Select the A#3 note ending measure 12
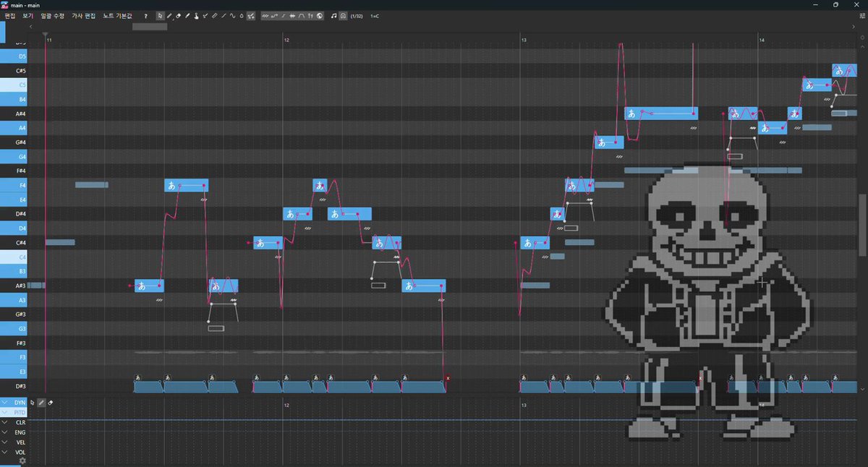This screenshot has height=467, width=868. pyautogui.click(x=424, y=286)
